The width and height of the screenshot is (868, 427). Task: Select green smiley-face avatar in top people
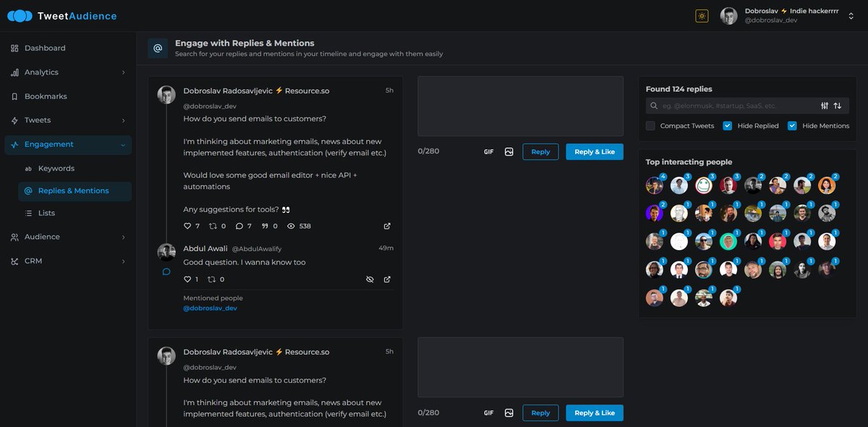coord(703,186)
